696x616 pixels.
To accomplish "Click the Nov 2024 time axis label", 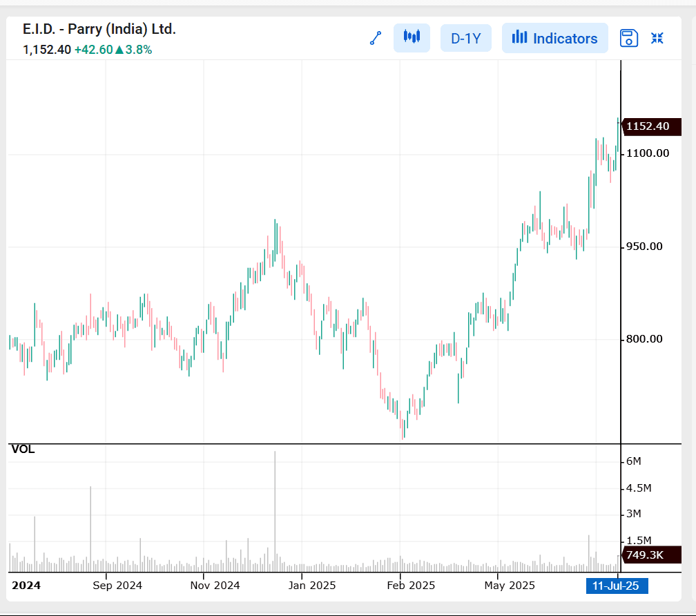I will pyautogui.click(x=215, y=586).
